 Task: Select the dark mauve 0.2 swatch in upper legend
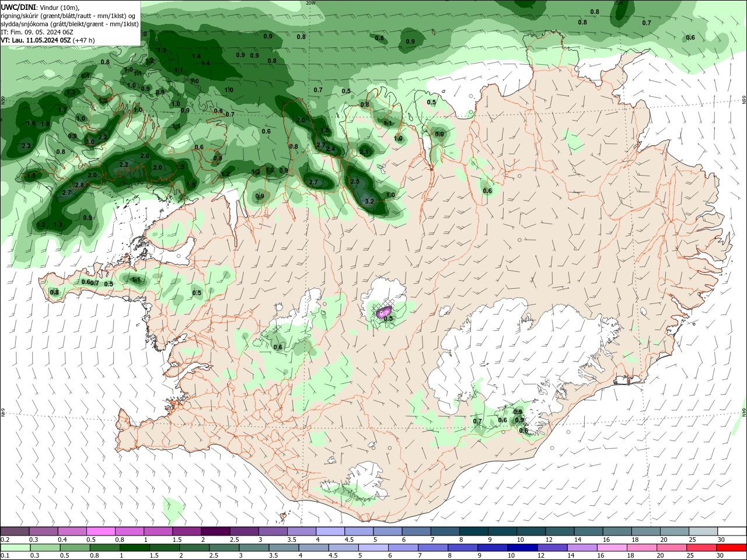[15, 531]
